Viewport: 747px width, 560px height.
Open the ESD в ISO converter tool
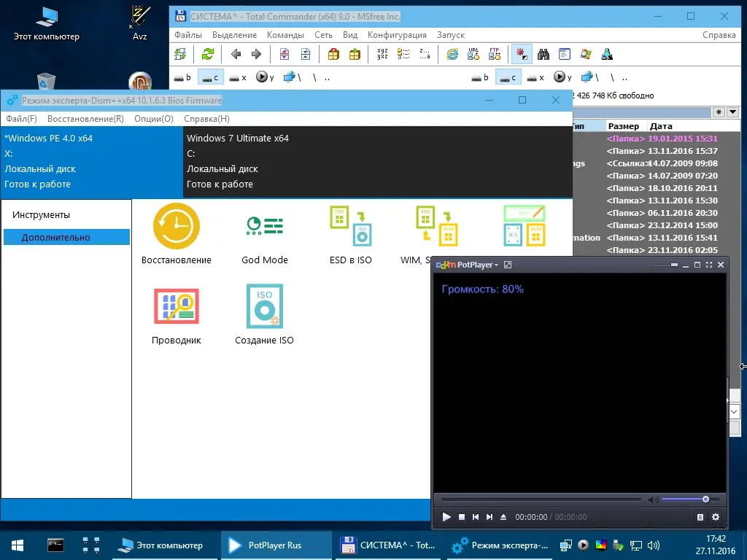coord(351,234)
